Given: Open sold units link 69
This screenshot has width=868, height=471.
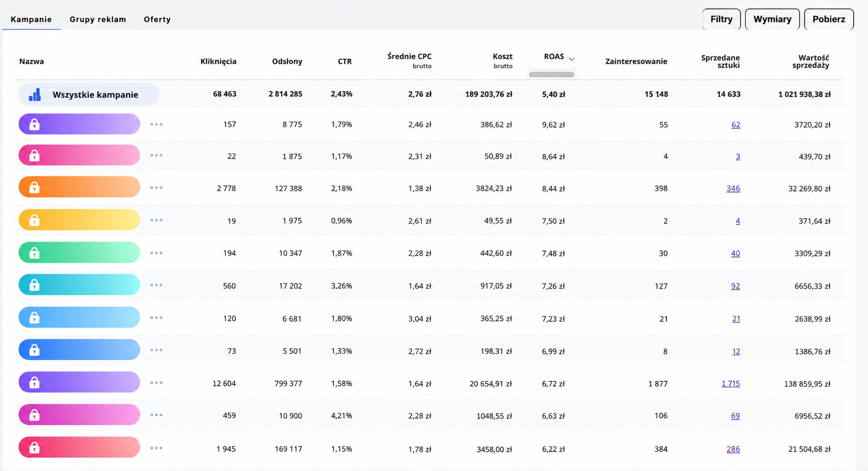Looking at the screenshot, I should (735, 416).
